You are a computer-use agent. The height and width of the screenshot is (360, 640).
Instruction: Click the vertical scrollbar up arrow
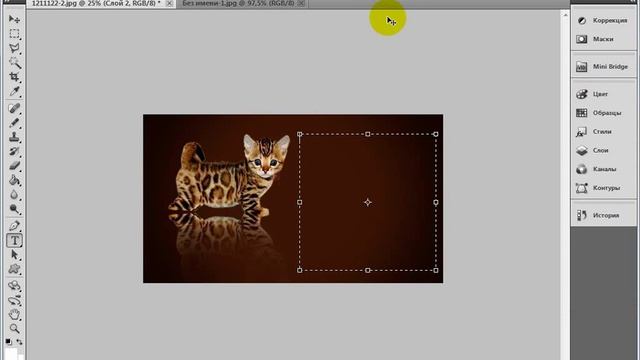coord(565,15)
